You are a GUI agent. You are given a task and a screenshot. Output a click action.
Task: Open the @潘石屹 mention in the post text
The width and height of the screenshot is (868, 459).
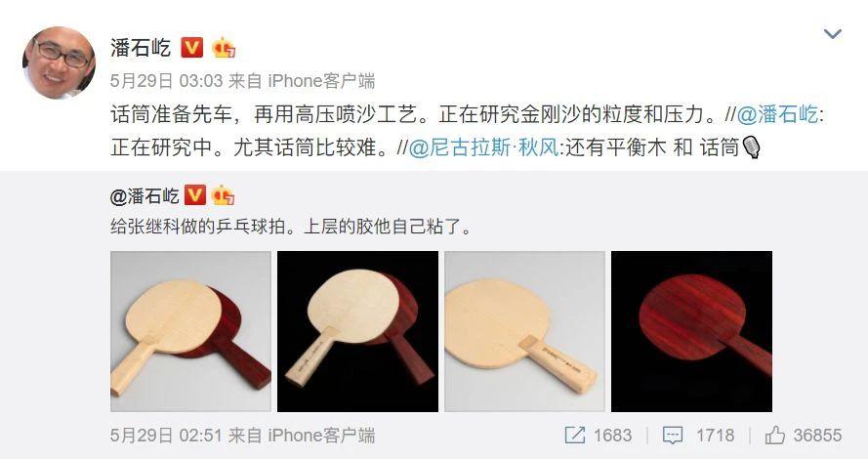click(777, 114)
